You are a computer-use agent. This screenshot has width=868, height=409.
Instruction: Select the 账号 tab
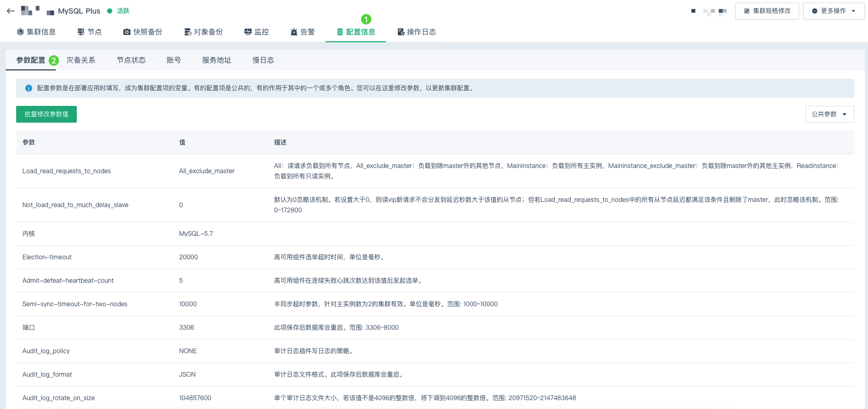174,60
